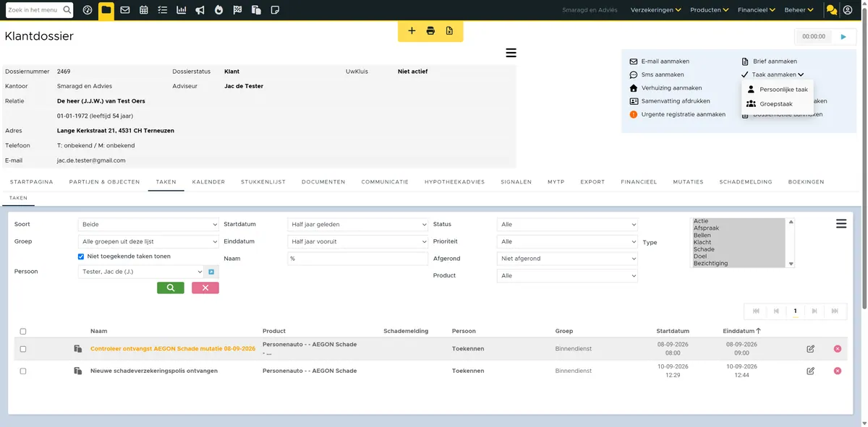Open the flame icon in top bar
The image size is (868, 427).
click(219, 10)
